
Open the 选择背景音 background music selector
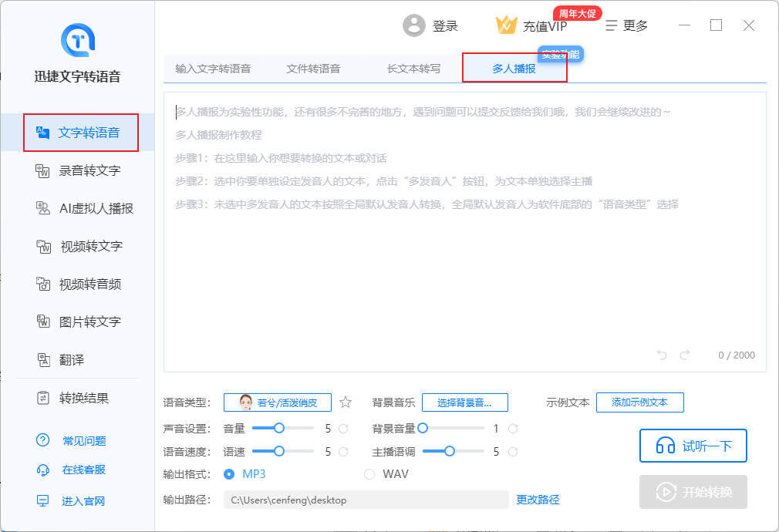465,402
